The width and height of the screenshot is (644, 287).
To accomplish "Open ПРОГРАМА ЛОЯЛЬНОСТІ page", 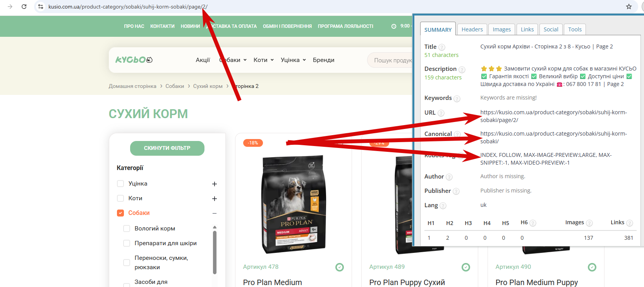I will coord(345,26).
